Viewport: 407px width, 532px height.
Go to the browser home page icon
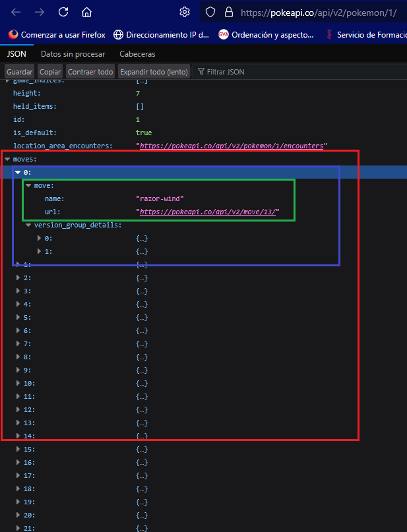click(86, 13)
